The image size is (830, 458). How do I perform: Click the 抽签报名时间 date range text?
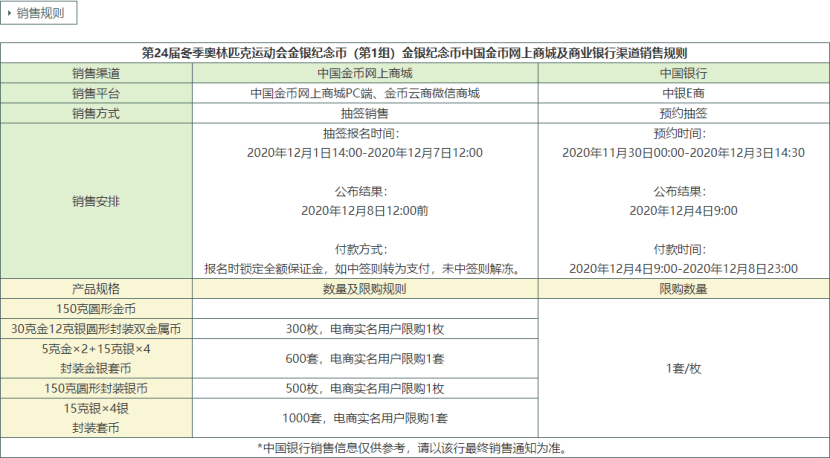[365, 153]
